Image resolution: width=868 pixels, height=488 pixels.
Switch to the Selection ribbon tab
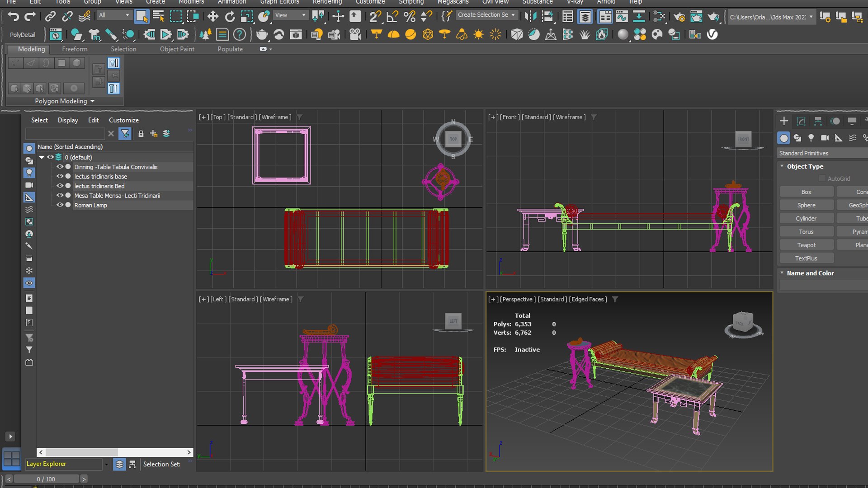click(x=123, y=49)
